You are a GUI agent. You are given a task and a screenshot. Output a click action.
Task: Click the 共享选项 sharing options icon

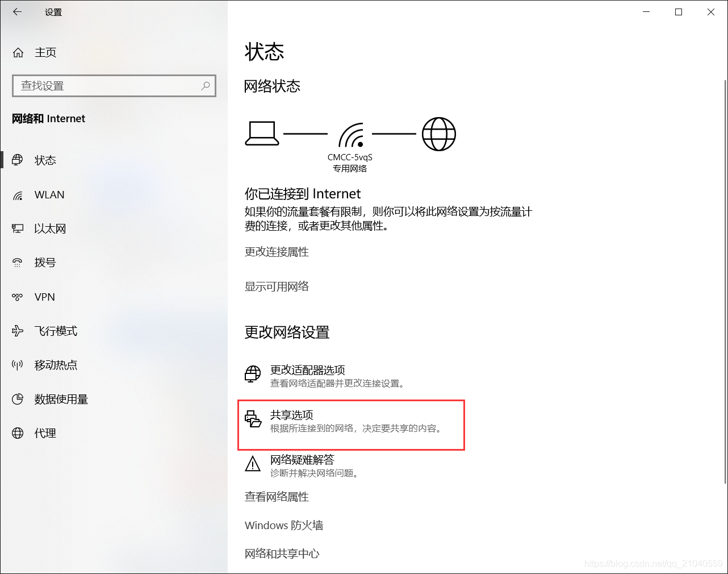coord(253,419)
